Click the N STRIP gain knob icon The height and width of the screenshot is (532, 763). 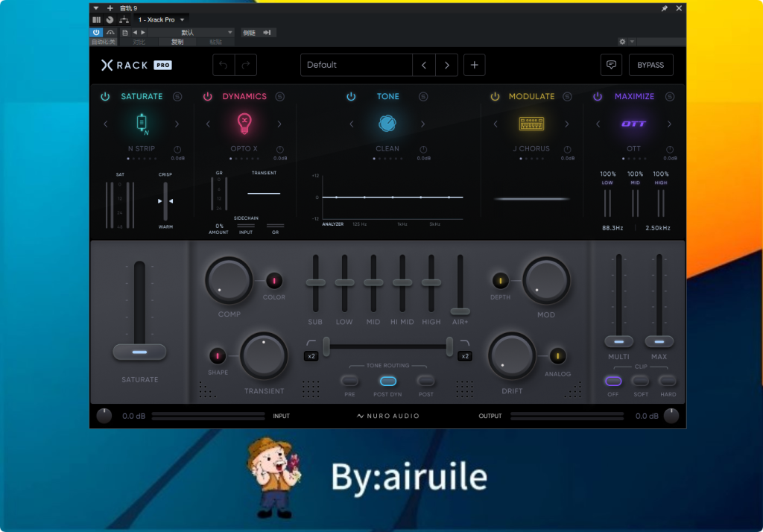pos(177,150)
